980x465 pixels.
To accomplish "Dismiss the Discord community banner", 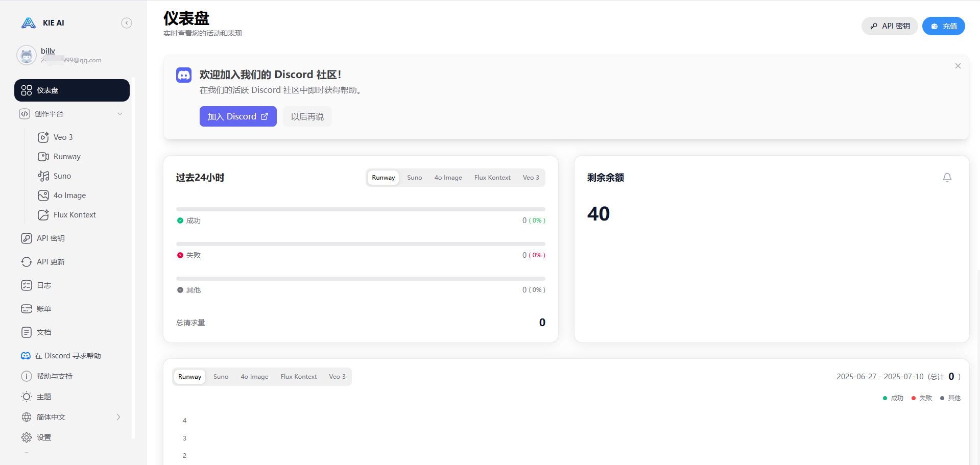I will click(958, 66).
